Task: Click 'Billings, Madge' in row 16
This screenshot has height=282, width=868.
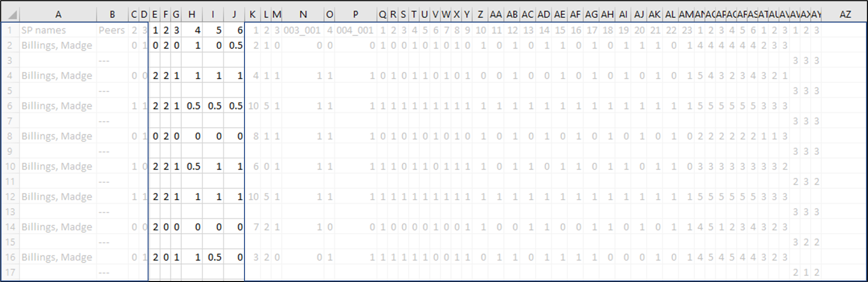Action: [57, 257]
